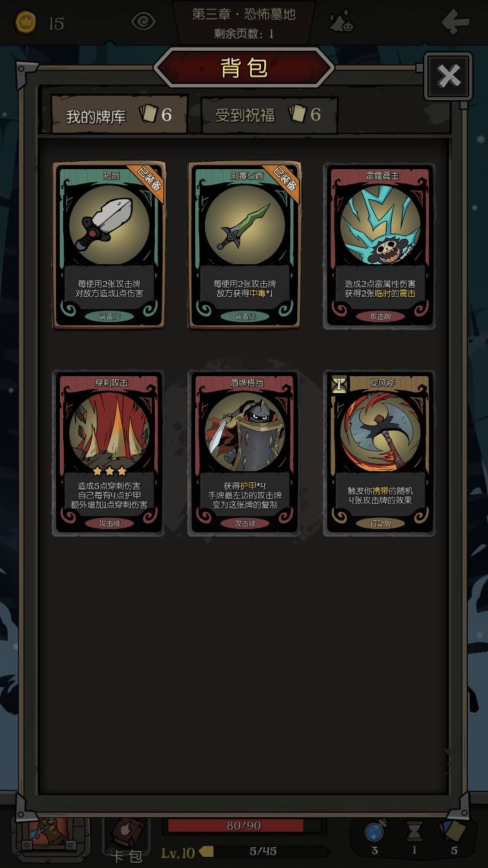The height and width of the screenshot is (868, 488).
Task: Pick the 盾牌格挡 shield card
Action: (244, 453)
